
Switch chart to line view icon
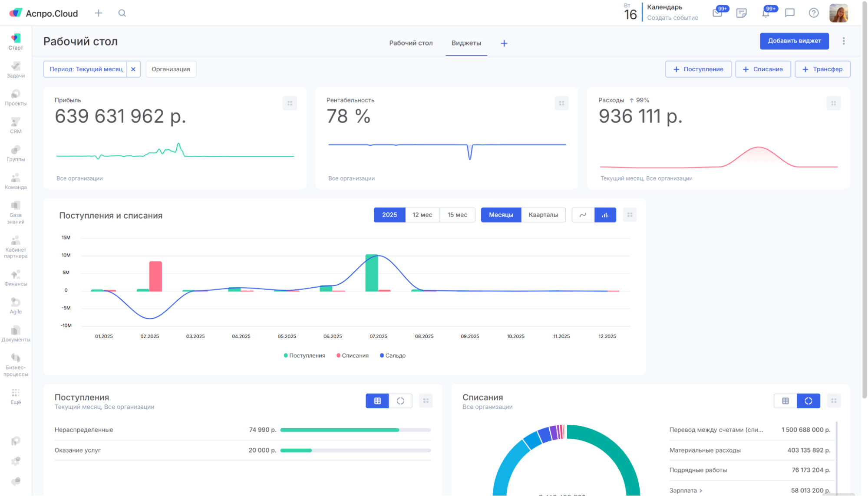(x=583, y=215)
